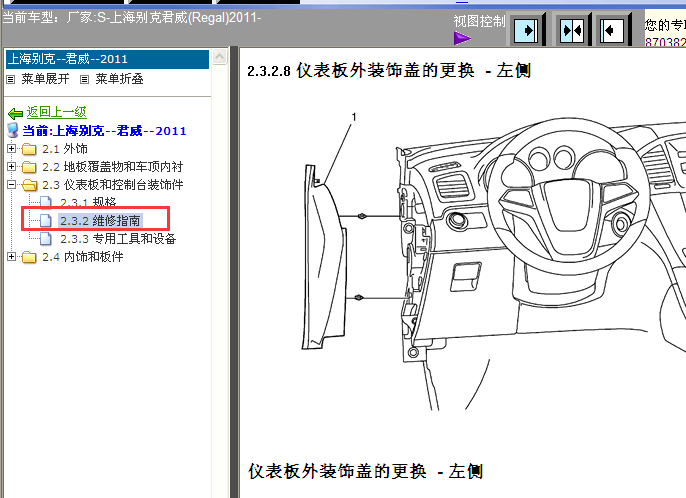The height and width of the screenshot is (498, 686).
Task: Open 2.4 内饰和板件 tree item
Action: click(x=83, y=257)
